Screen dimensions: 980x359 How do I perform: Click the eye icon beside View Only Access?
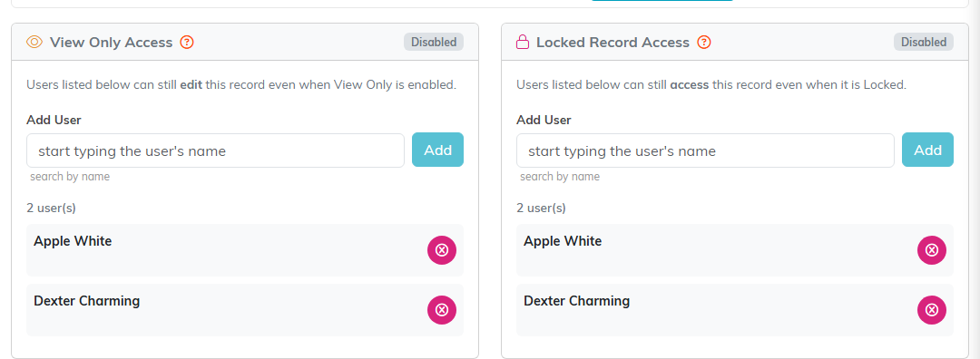point(34,43)
